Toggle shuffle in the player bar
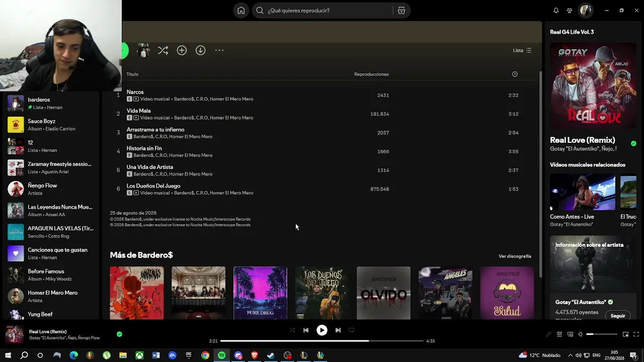 (292, 330)
